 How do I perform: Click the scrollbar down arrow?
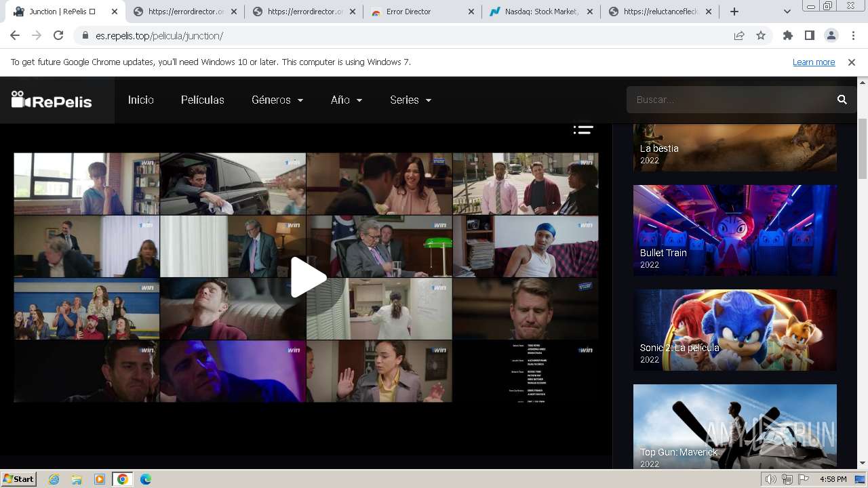click(862, 463)
